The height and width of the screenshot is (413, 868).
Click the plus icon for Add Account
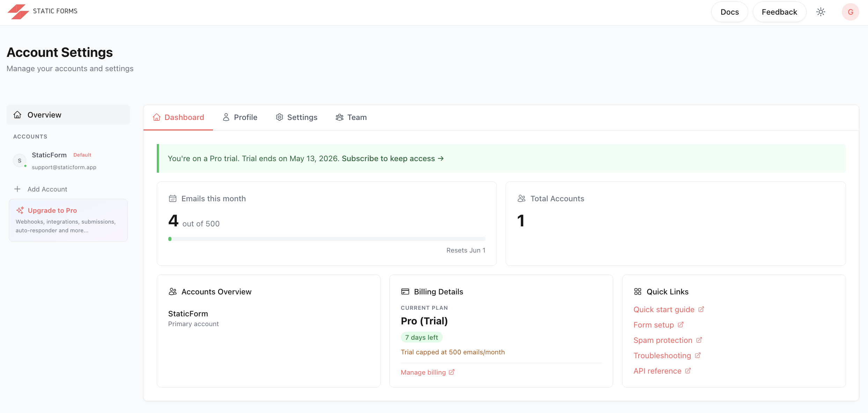[17, 189]
